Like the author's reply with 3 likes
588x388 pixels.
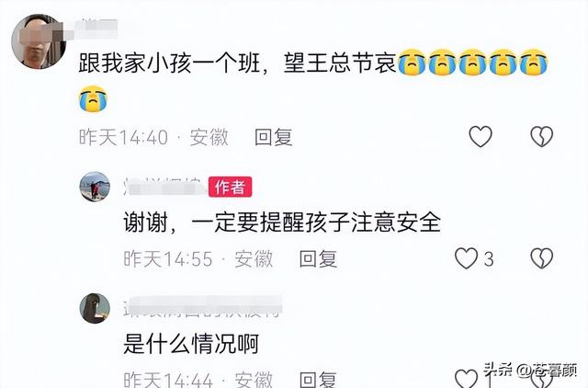click(466, 258)
